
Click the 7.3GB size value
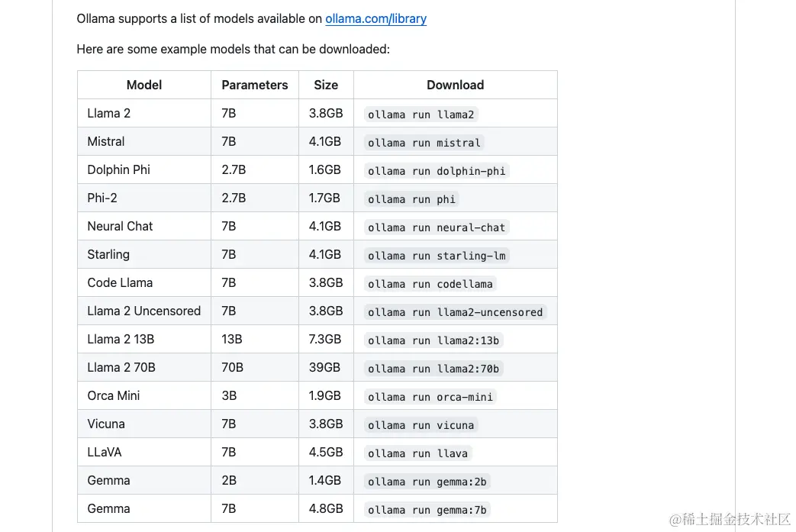325,339
